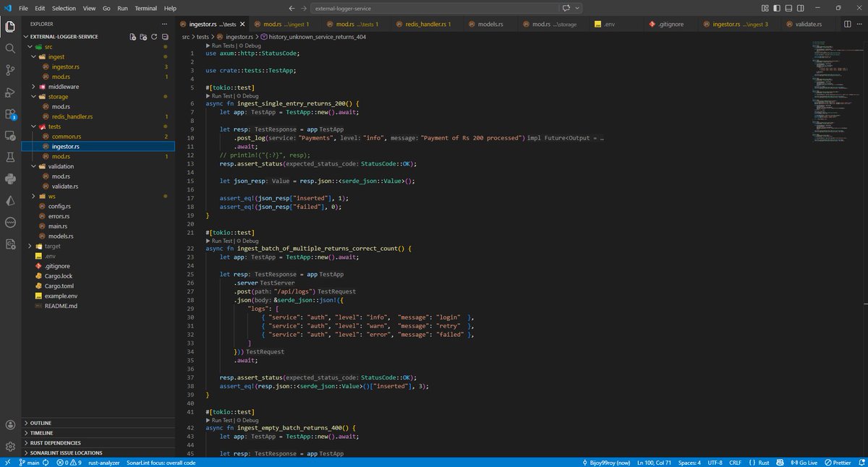Screen dimensions: 868x467
Task: Switch to the validate.rs tab
Action: click(807, 24)
